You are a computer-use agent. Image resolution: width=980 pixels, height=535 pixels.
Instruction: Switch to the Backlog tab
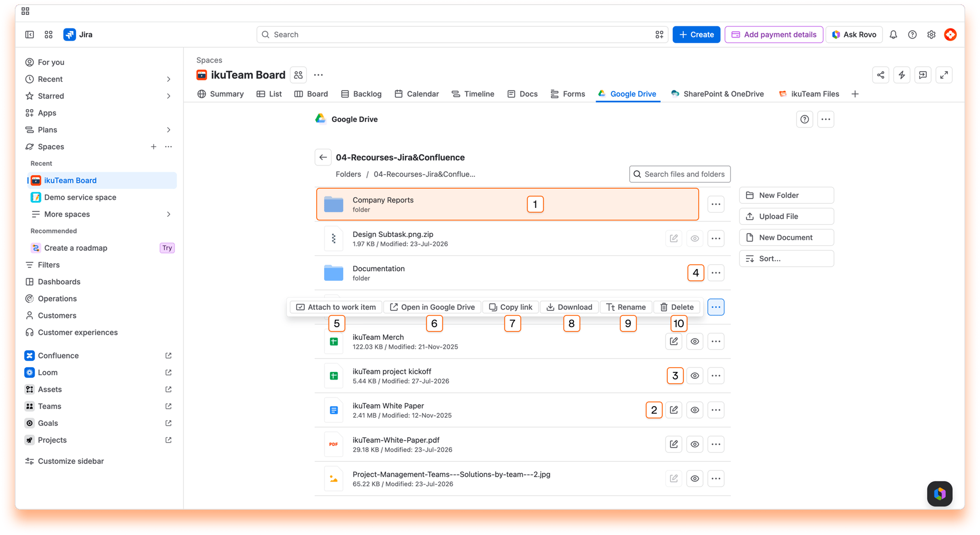361,94
